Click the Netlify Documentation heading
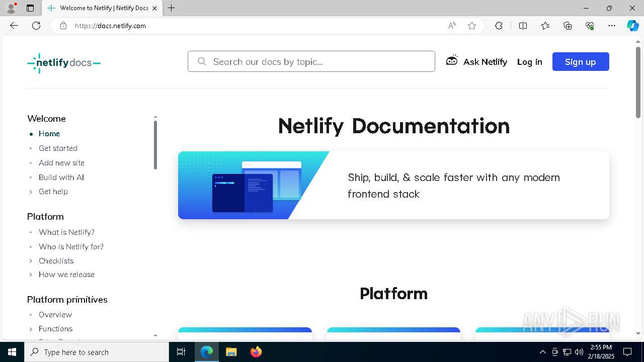This screenshot has width=644, height=362. (x=393, y=126)
